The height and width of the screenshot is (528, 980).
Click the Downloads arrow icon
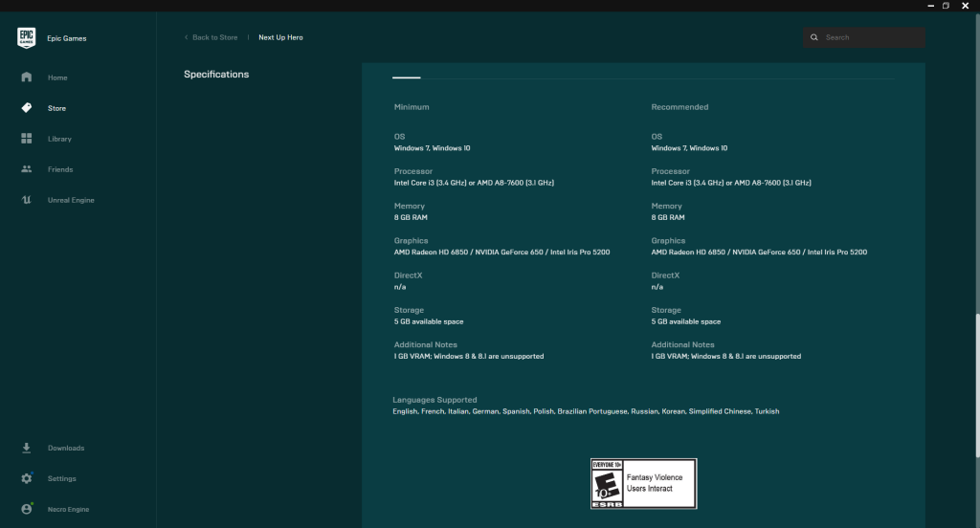(x=26, y=448)
